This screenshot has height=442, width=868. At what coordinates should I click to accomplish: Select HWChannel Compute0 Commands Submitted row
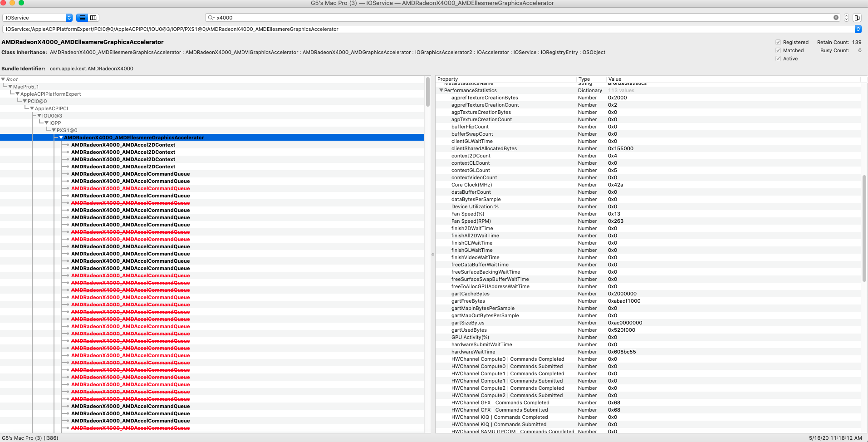pyautogui.click(x=648, y=366)
